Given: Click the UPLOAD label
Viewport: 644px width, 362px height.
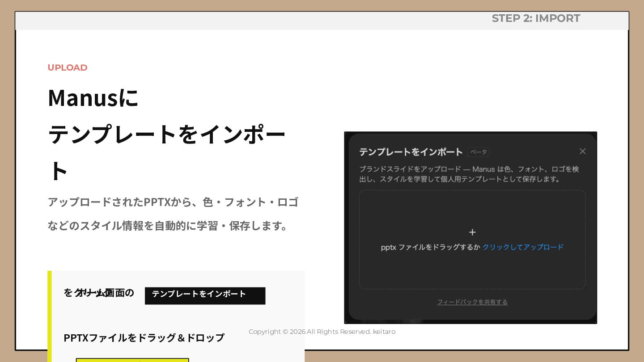Looking at the screenshot, I should click(x=68, y=67).
